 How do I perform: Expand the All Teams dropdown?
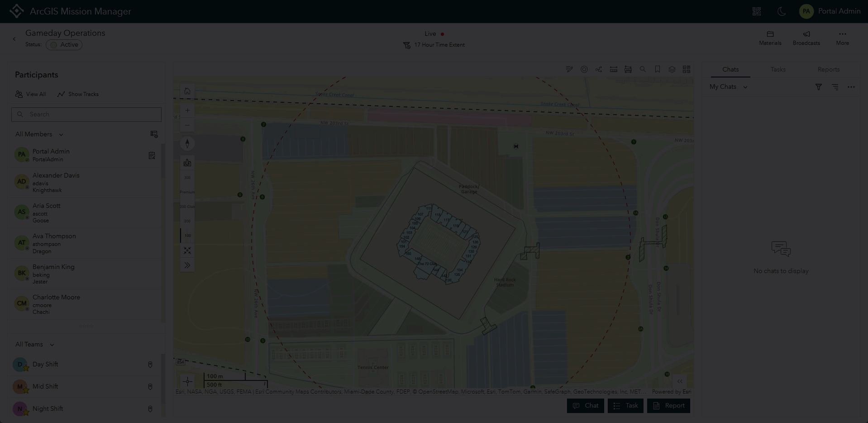pyautogui.click(x=35, y=344)
